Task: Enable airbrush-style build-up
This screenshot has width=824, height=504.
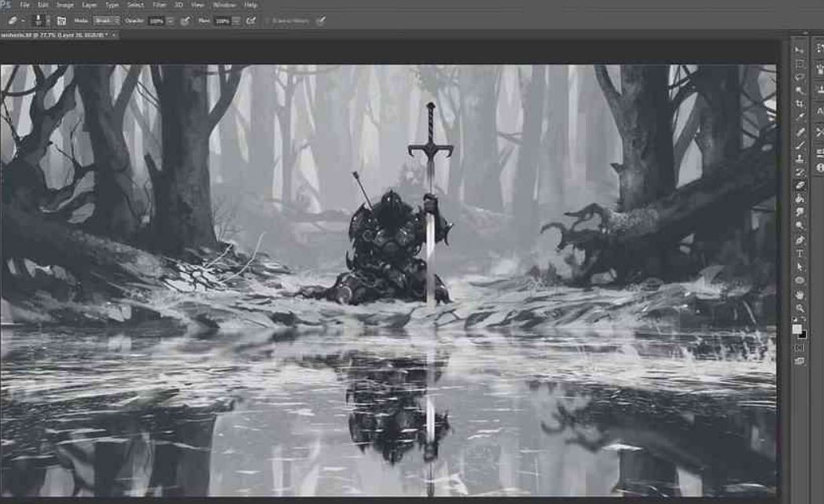Action: [251, 20]
